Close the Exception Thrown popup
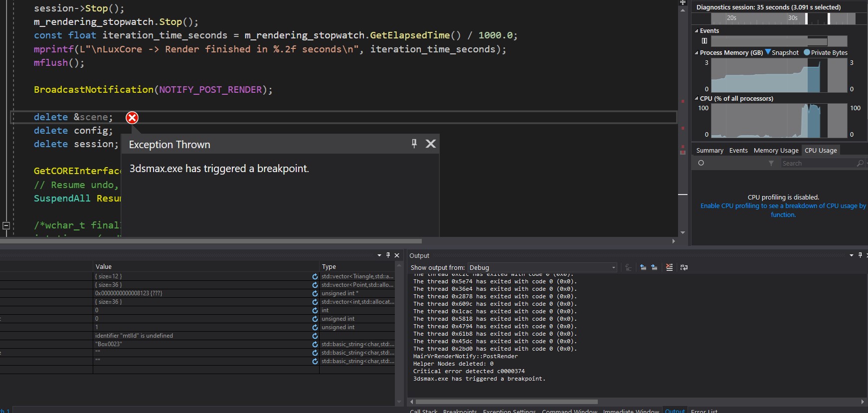Image resolution: width=868 pixels, height=413 pixels. click(431, 144)
